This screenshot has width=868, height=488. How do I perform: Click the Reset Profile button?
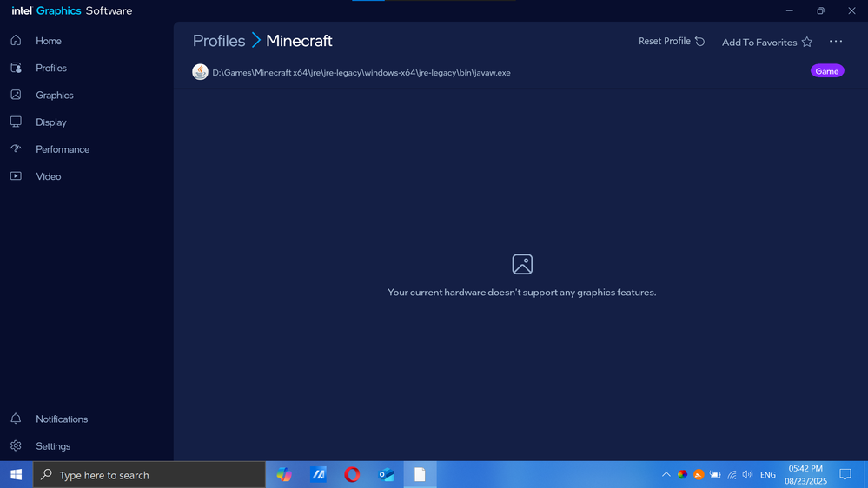[x=672, y=42]
